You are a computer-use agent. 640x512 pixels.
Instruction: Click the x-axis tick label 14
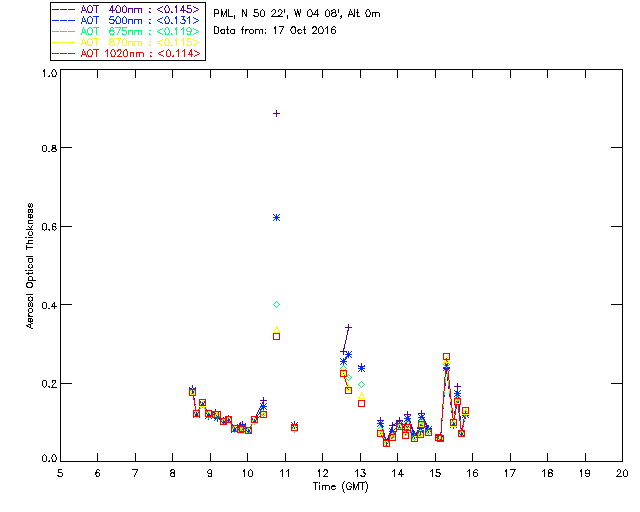click(x=398, y=473)
